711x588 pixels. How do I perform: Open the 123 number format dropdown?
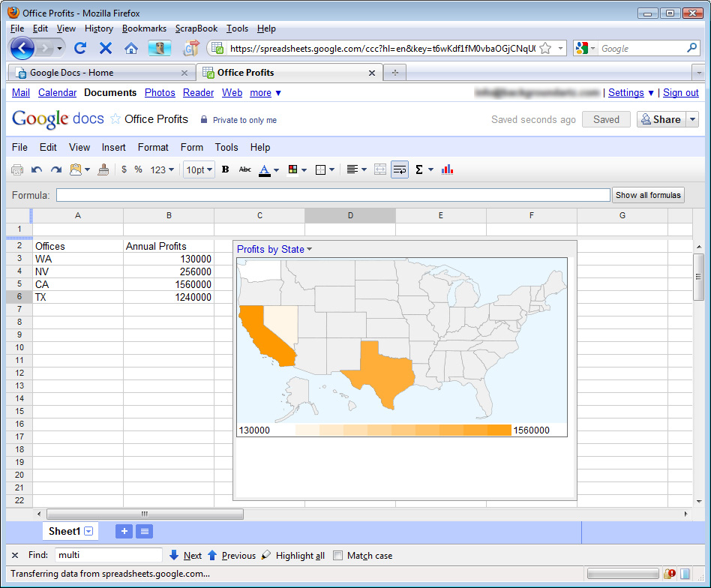click(162, 169)
